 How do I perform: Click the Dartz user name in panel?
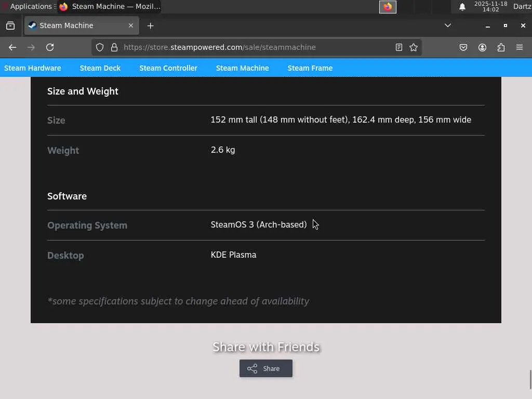(522, 6)
